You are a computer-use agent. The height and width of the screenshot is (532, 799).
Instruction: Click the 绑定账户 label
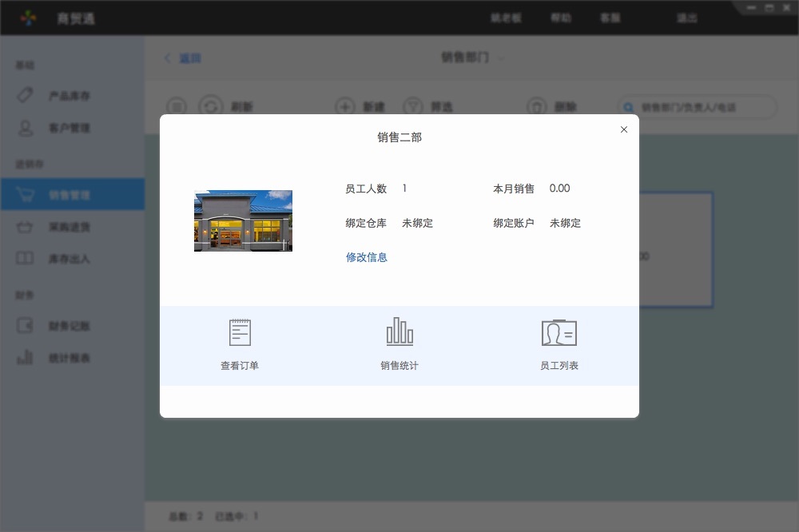(x=514, y=223)
